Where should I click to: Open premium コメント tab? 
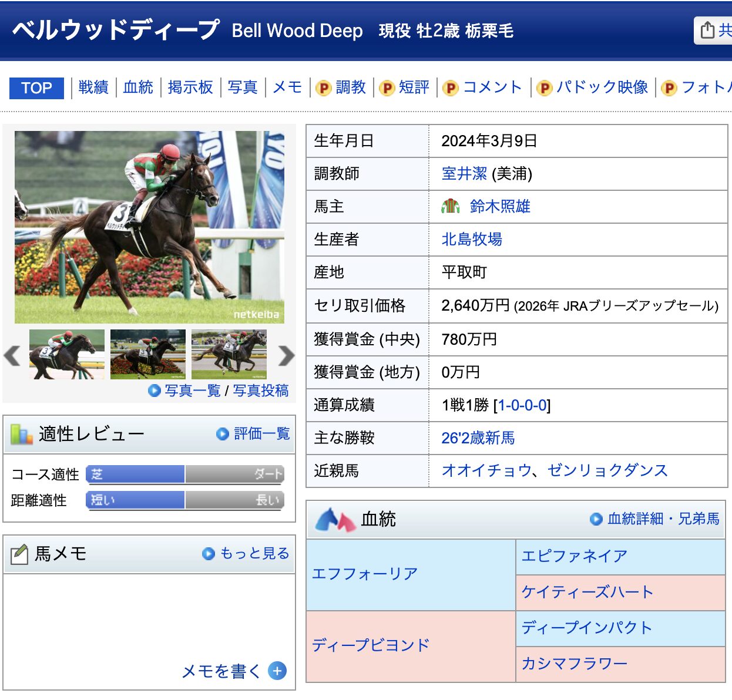(x=492, y=87)
